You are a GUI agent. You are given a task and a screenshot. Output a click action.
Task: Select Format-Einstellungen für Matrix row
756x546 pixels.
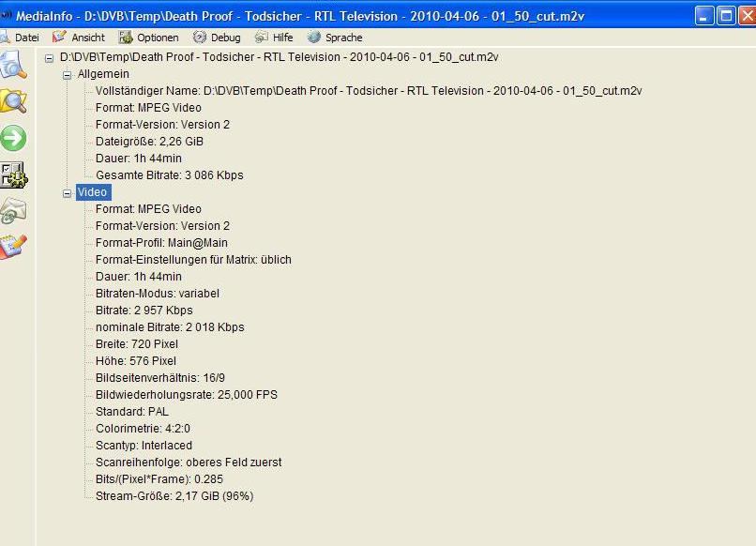pyautogui.click(x=193, y=260)
